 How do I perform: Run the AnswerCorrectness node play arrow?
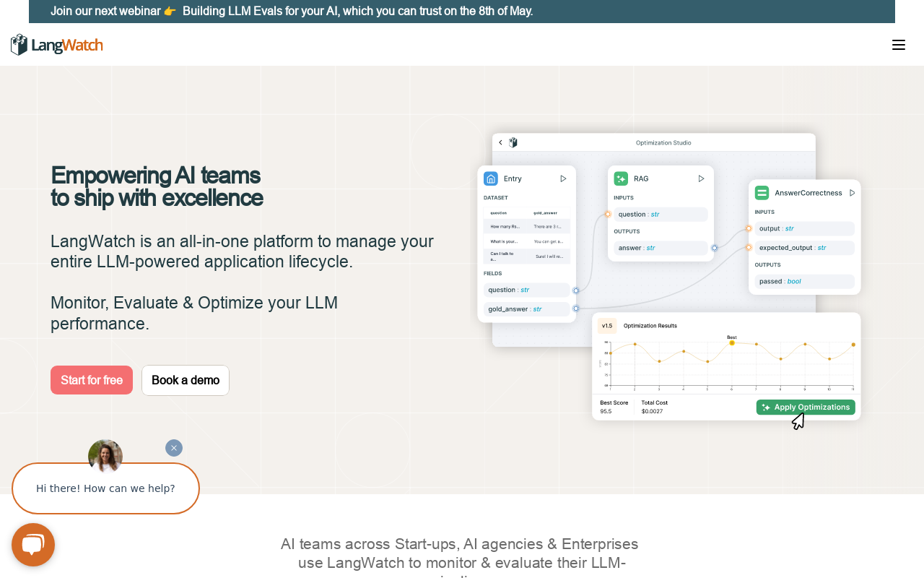click(x=852, y=193)
